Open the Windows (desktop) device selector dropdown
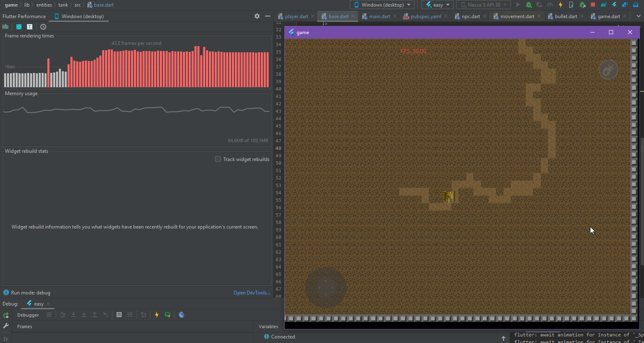This screenshot has width=644, height=343. tap(382, 5)
